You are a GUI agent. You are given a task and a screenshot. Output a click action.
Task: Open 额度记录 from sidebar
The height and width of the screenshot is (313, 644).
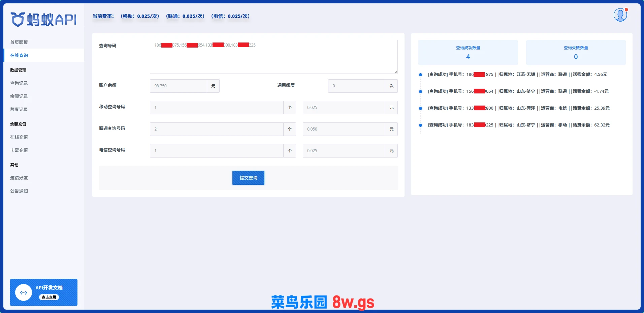(19, 109)
